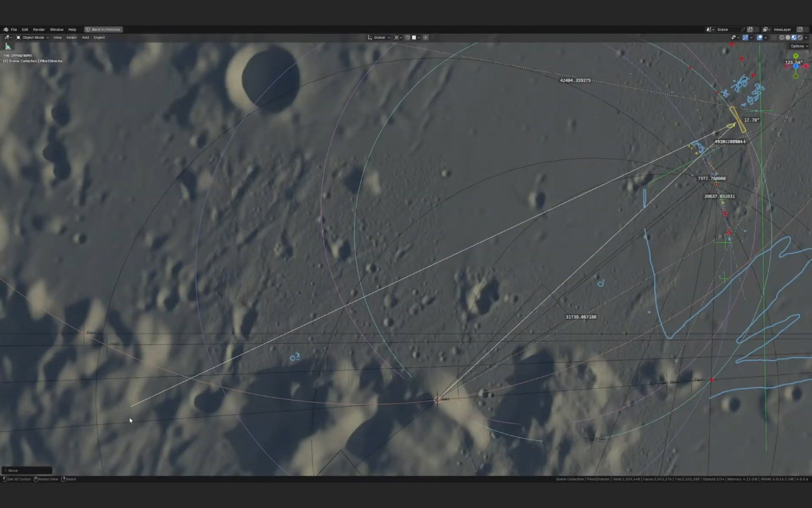Click the 17.78° angle label
The height and width of the screenshot is (508, 812).
coord(752,120)
